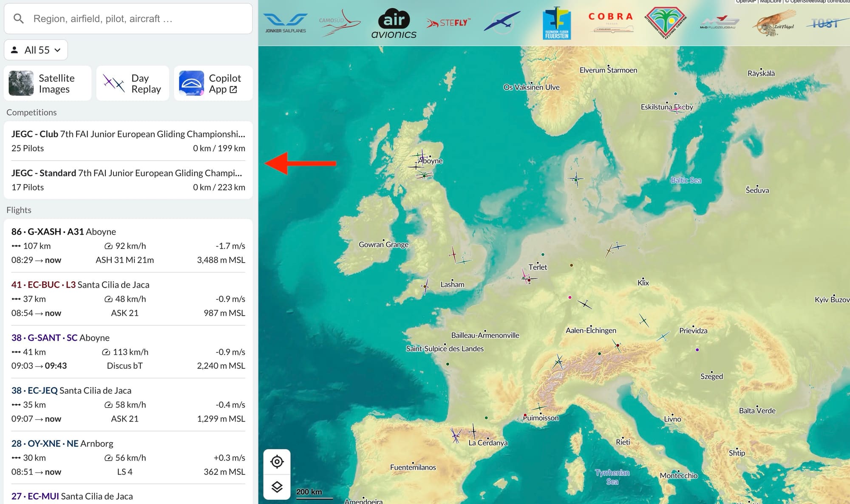Screen dimensions: 850x504
Task: Click the Lasham airfield label
Action: tap(452, 284)
